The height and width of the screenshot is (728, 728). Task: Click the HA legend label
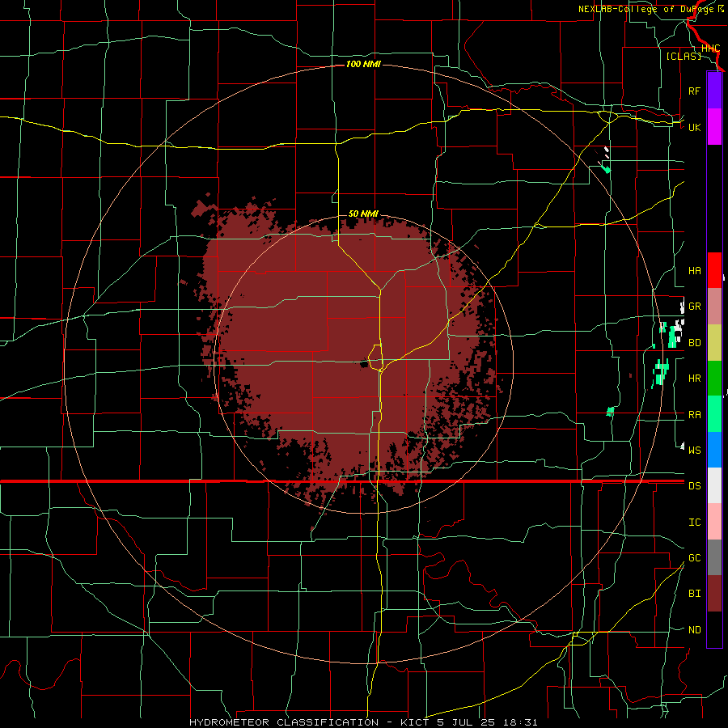(695, 271)
